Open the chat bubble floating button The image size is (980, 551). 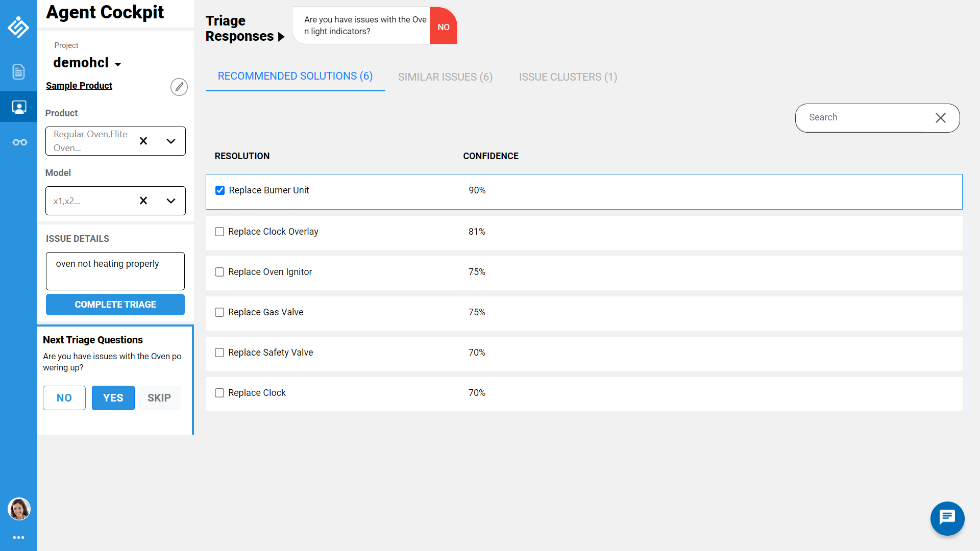(947, 518)
